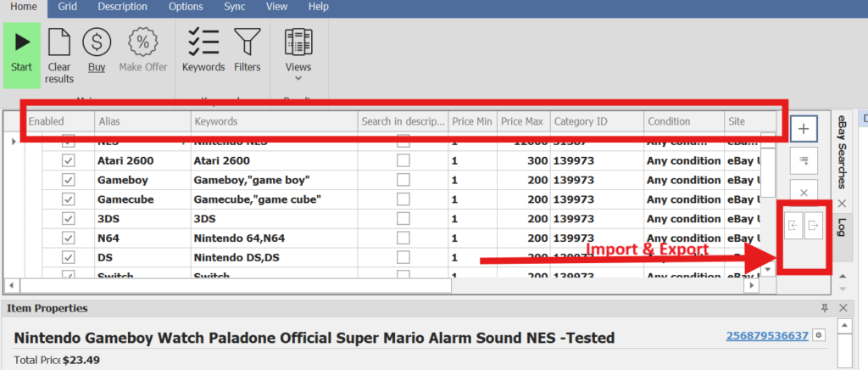Check Search in description for Gamecube

[x=403, y=199]
